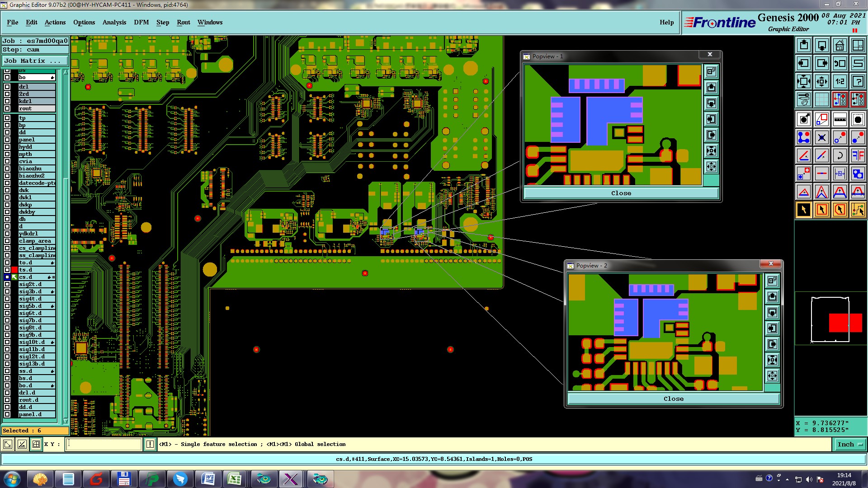868x488 pixels.
Task: Click the red ts.d layer color swatch
Action: point(14,270)
